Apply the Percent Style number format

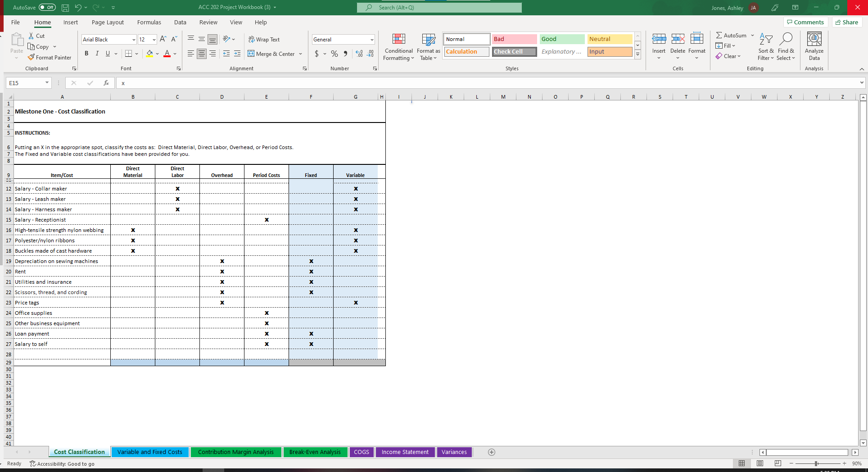(334, 54)
